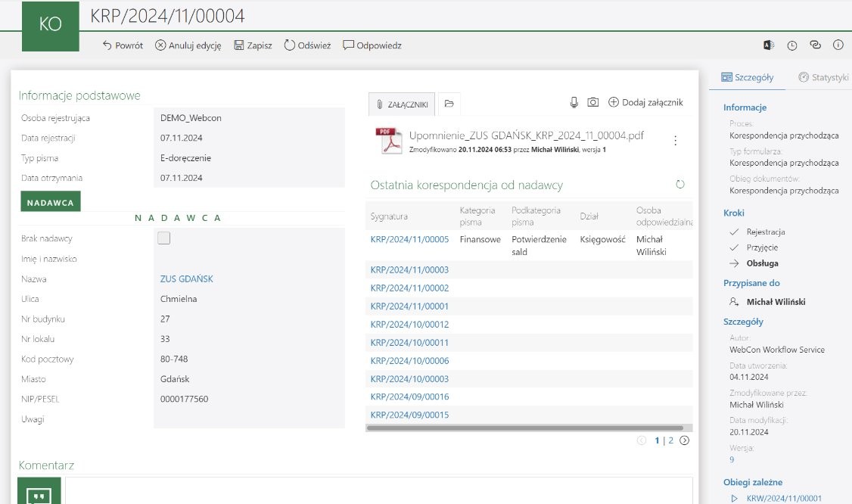The height and width of the screenshot is (504, 852).
Task: Open correspondence KRP/2024/11/00005
Action: [409, 239]
